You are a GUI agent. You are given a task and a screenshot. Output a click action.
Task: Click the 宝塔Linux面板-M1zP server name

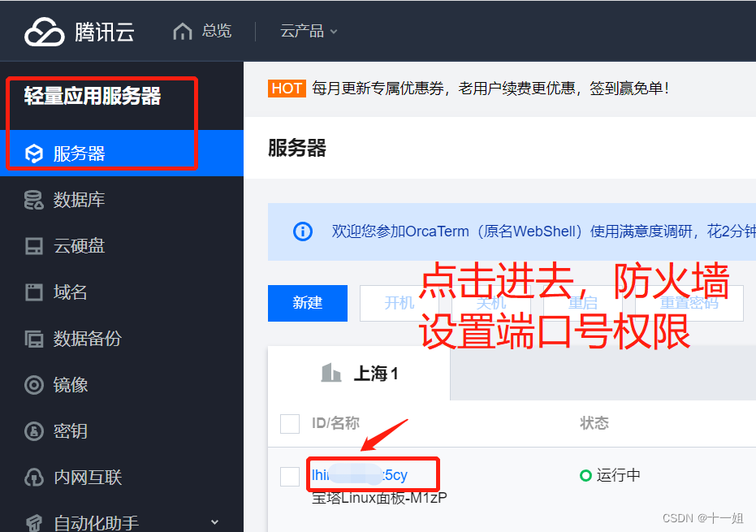pos(379,498)
